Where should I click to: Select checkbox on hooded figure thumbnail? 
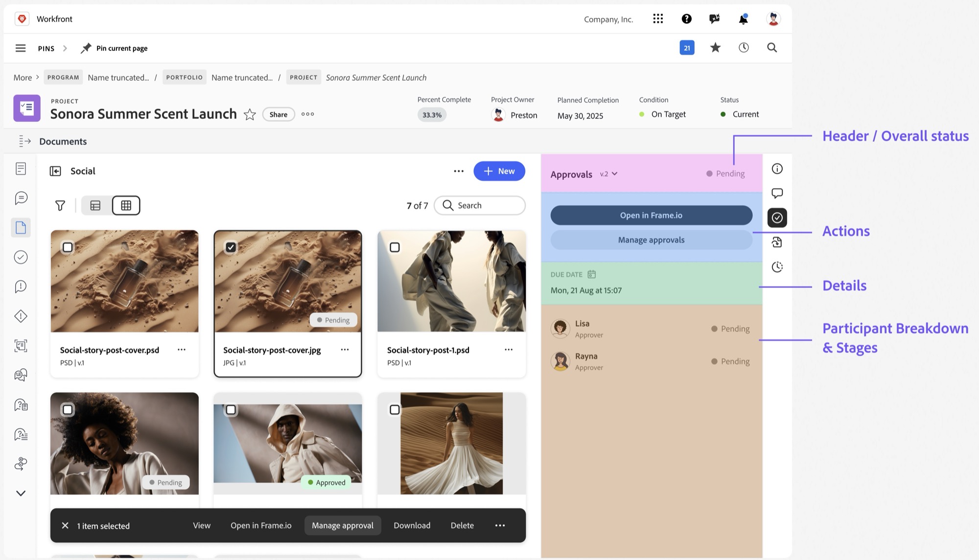click(231, 410)
